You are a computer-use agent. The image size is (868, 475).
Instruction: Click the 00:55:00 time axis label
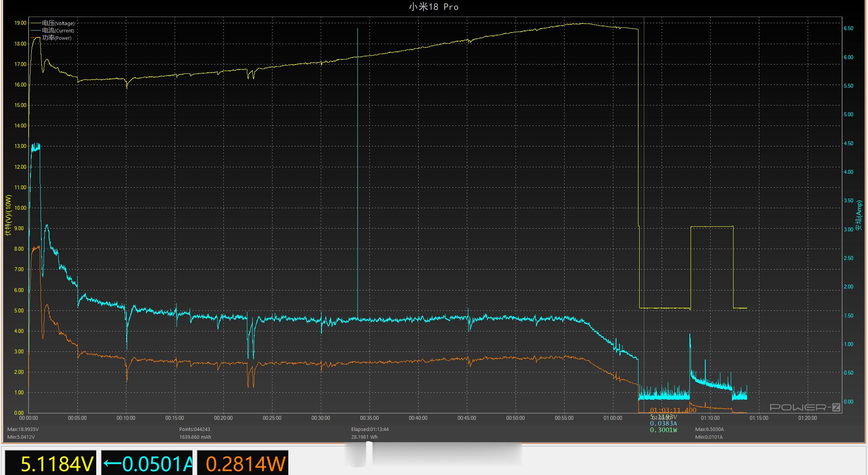pos(564,418)
